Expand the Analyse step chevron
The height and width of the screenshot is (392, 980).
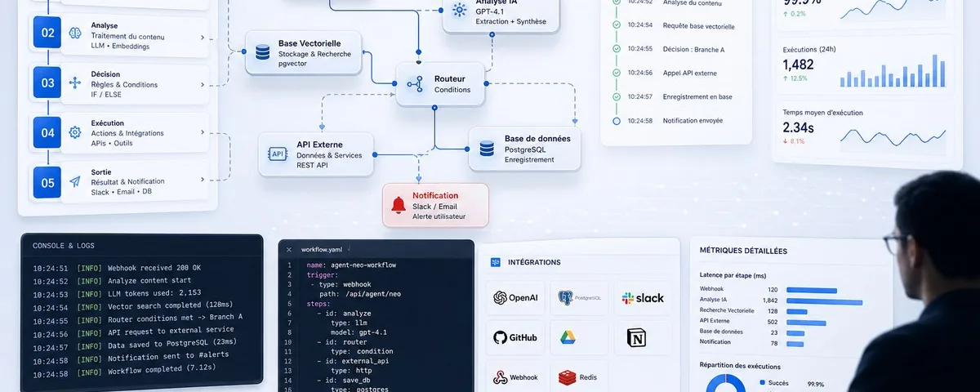[201, 38]
